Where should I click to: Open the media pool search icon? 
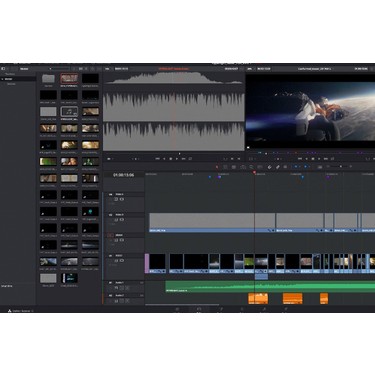click(x=93, y=69)
